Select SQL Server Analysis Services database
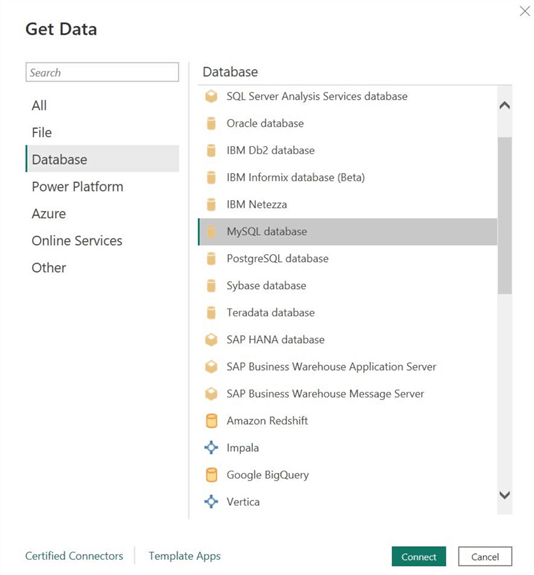 [348, 96]
